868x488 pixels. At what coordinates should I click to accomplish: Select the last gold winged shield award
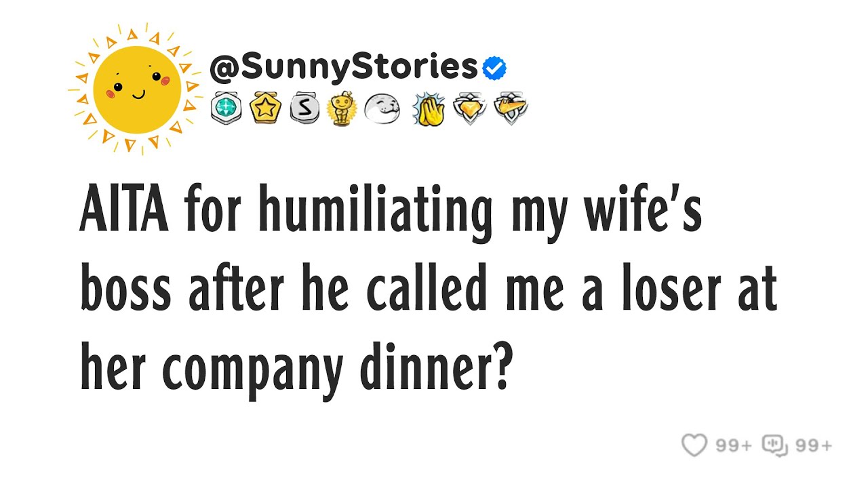pyautogui.click(x=511, y=108)
